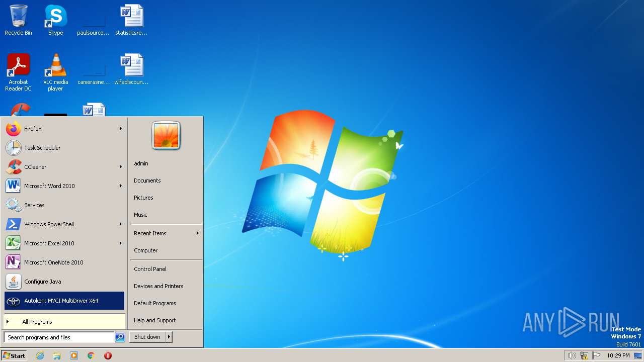Open Computer from the Start menu
The height and width of the screenshot is (362, 644).
[x=166, y=250]
